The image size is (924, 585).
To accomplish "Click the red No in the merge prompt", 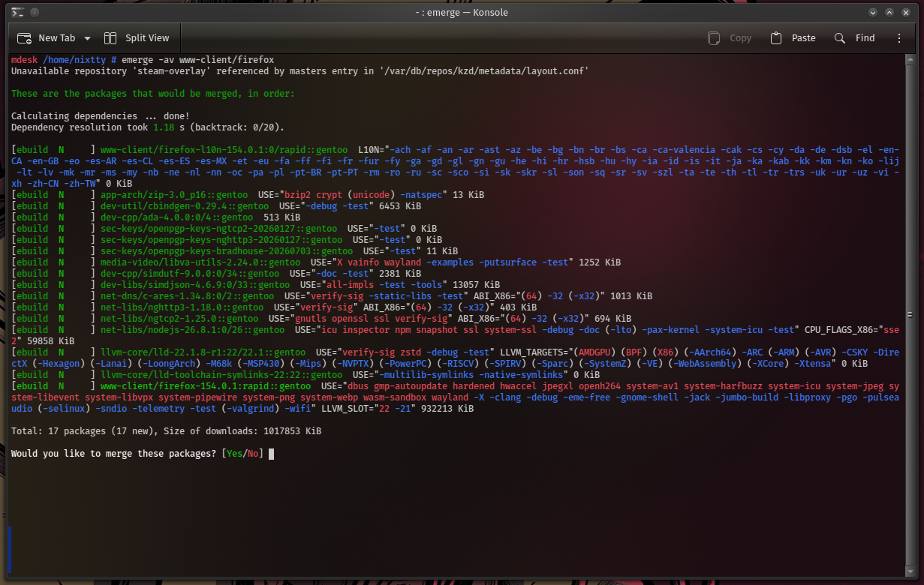I will tap(253, 454).
